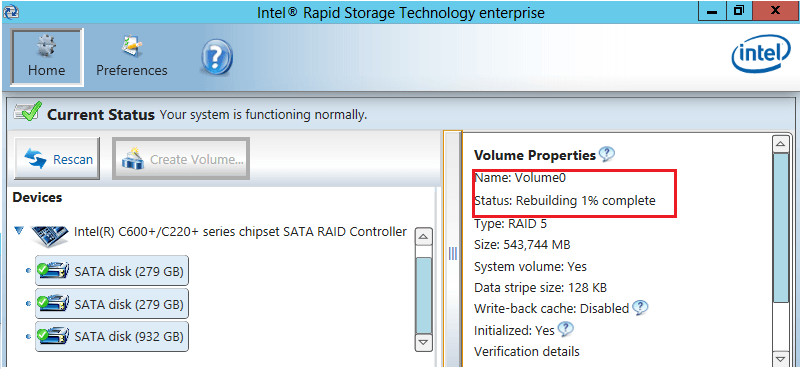Click the Volume Properties scrollbar thumb
The height and width of the screenshot is (369, 801).
(781, 228)
